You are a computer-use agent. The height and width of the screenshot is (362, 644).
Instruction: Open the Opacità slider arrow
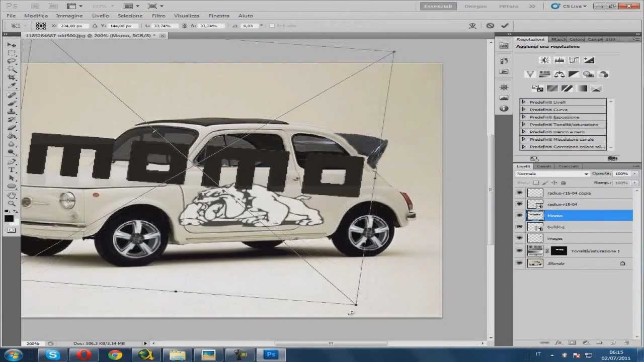pos(634,173)
